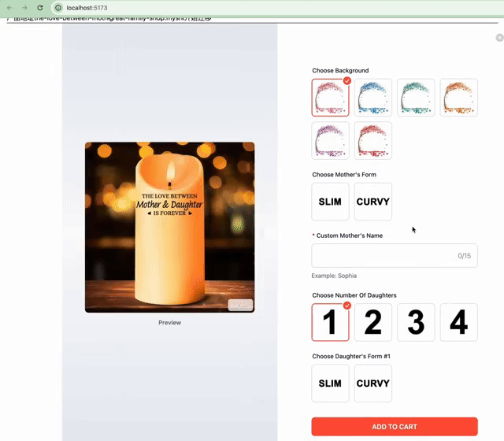Select the teal tree background

click(416, 98)
